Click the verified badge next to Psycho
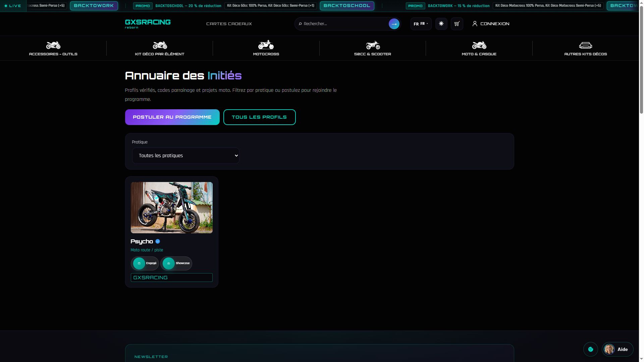The image size is (644, 362). point(158,241)
